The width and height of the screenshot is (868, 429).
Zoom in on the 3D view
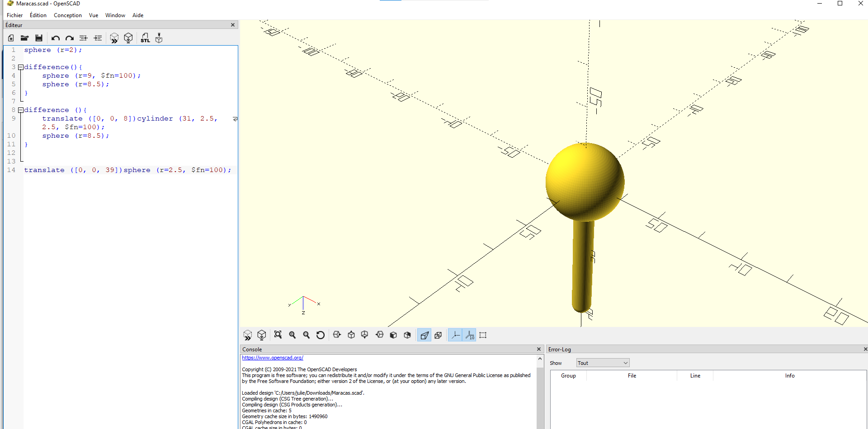[292, 335]
